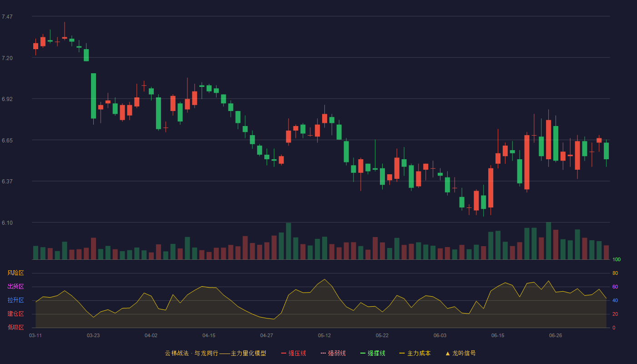Click the 05-22 date label

point(382,335)
